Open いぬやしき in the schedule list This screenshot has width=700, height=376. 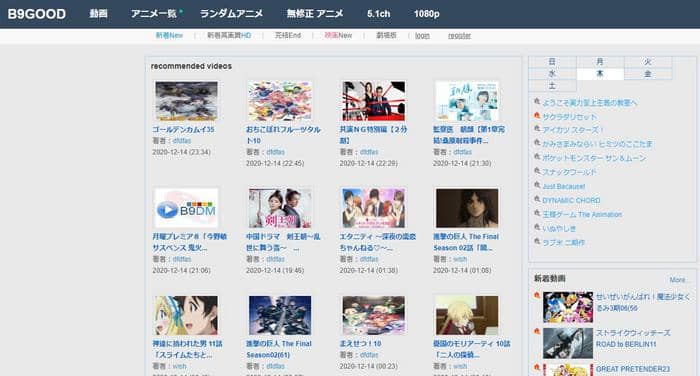coord(559,229)
